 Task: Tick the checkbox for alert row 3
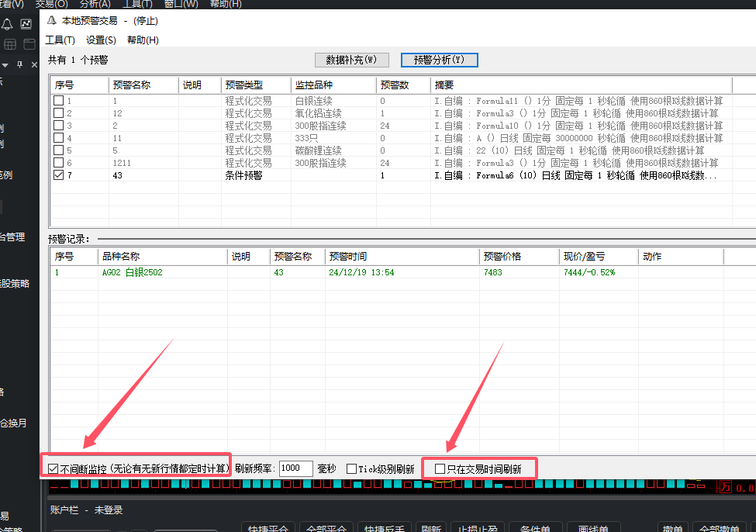58,126
